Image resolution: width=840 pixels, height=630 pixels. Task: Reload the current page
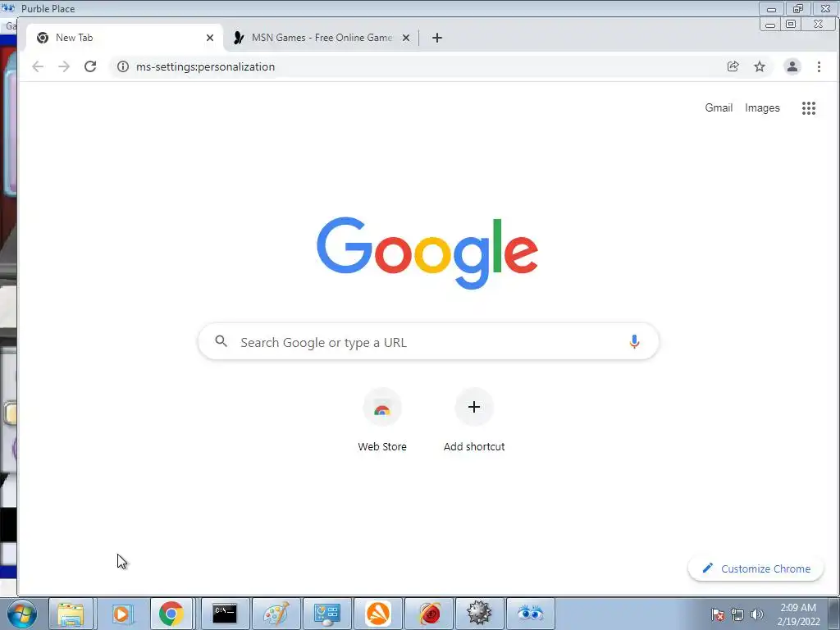coord(90,66)
